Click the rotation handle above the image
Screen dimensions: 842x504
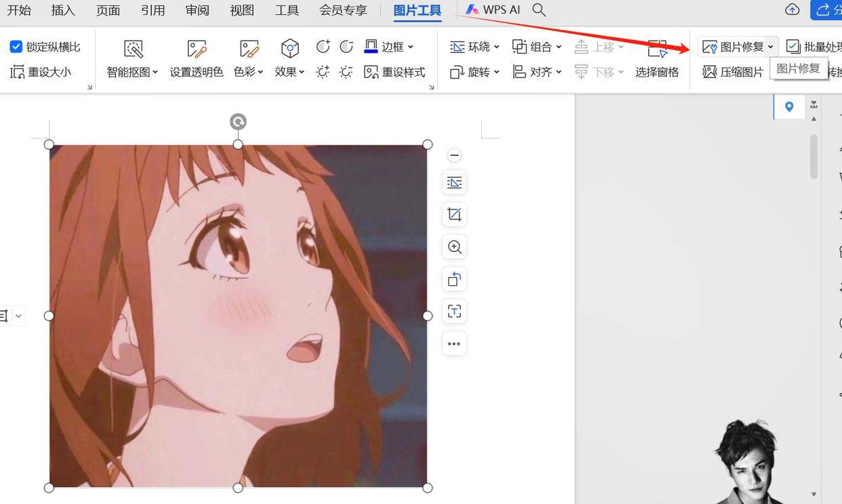click(238, 122)
